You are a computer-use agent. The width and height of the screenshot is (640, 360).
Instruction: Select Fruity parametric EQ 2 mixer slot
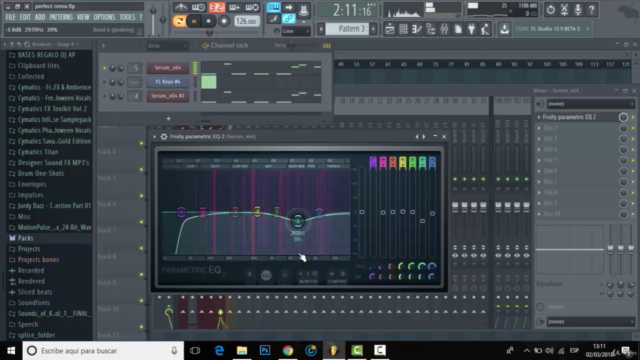point(569,117)
